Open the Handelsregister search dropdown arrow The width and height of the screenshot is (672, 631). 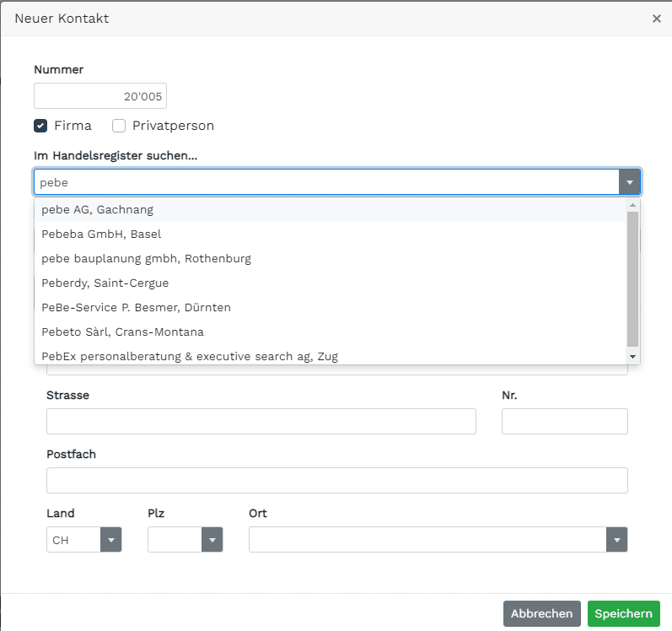click(629, 182)
